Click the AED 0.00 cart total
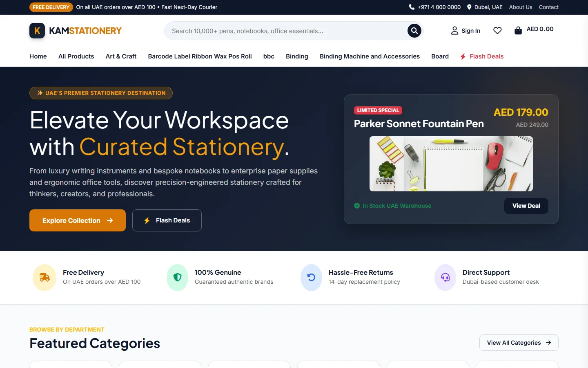 [540, 29]
